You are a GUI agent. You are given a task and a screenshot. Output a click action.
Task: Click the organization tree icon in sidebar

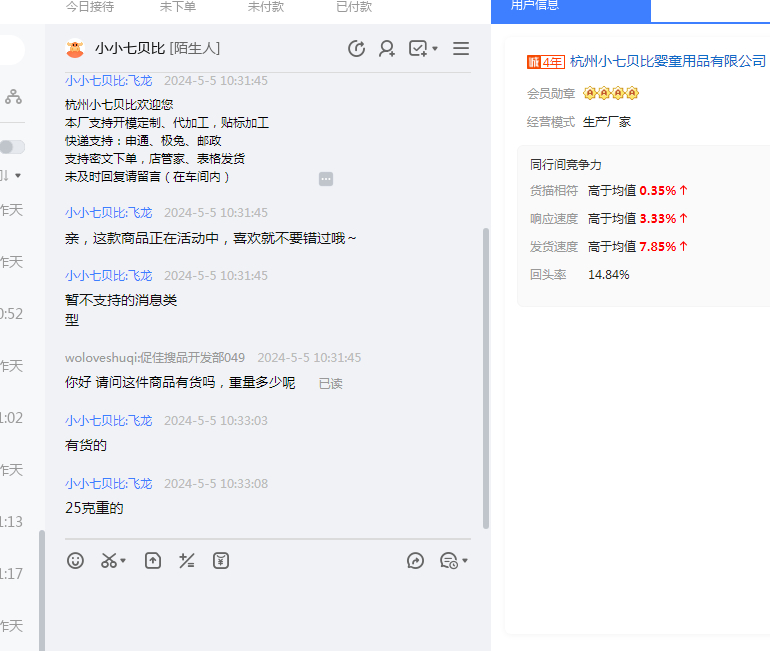[x=13, y=97]
